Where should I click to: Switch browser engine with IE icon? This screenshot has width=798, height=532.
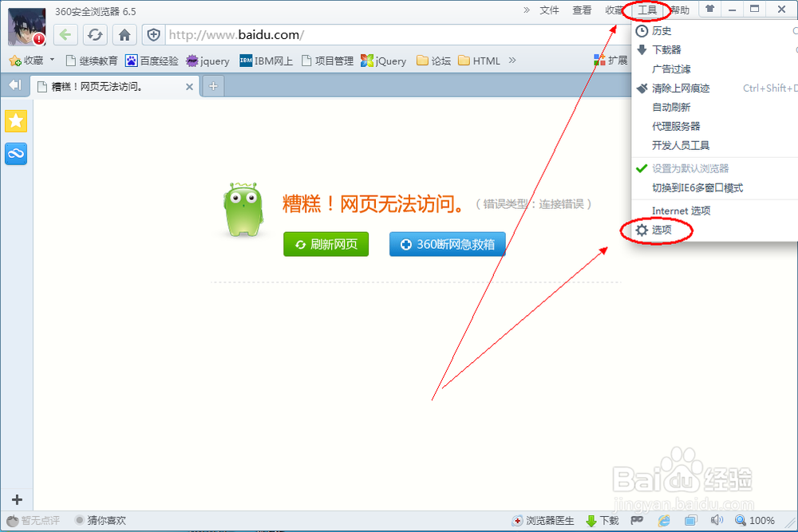pos(664,520)
